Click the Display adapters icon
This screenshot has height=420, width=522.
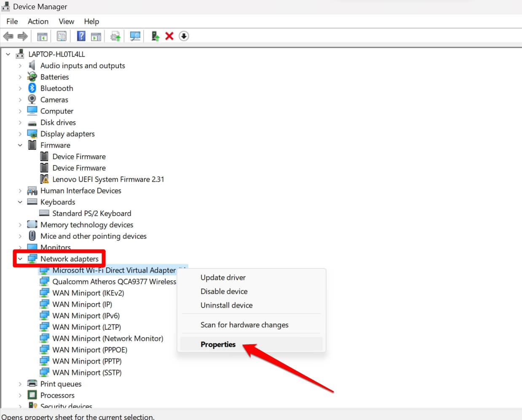(32, 133)
